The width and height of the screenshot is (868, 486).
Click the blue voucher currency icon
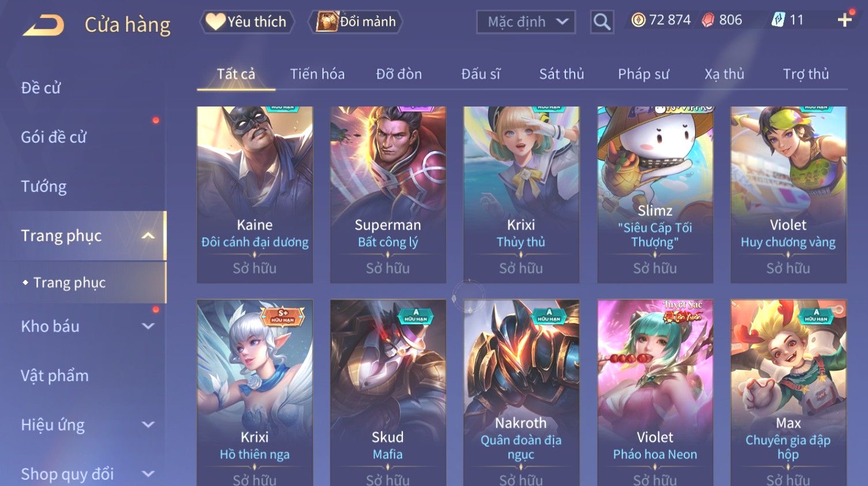[x=778, y=20]
